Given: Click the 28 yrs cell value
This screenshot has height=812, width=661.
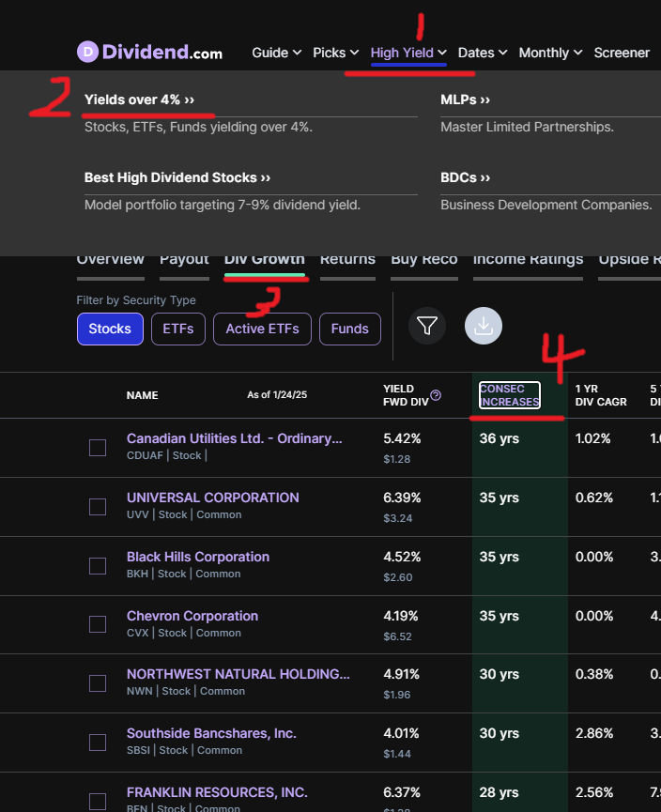Looking at the screenshot, I should [499, 792].
